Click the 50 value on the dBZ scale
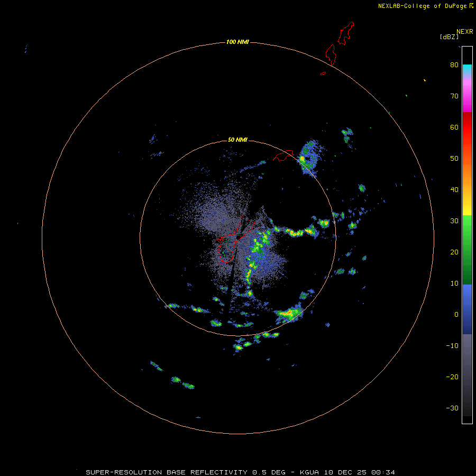Viewport: 476px width, 476px height. click(x=454, y=159)
